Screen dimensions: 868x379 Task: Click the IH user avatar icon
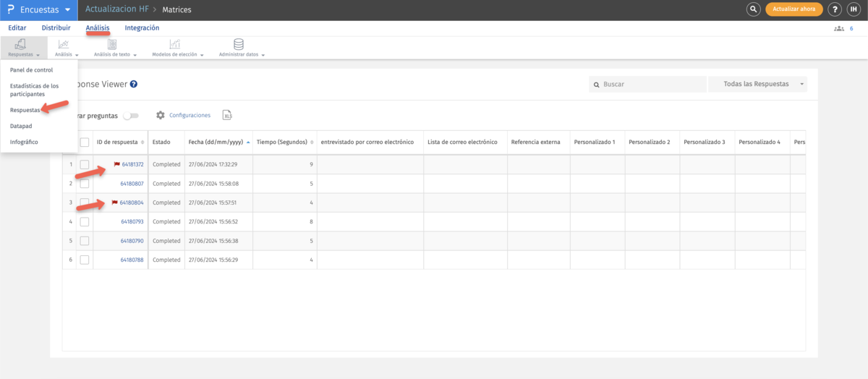[854, 9]
